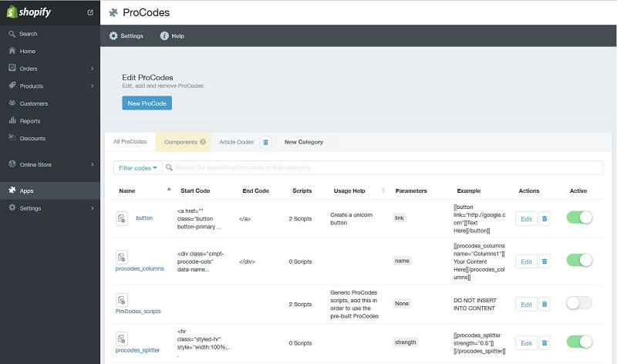Click the Apps puzzle icon

12,190
